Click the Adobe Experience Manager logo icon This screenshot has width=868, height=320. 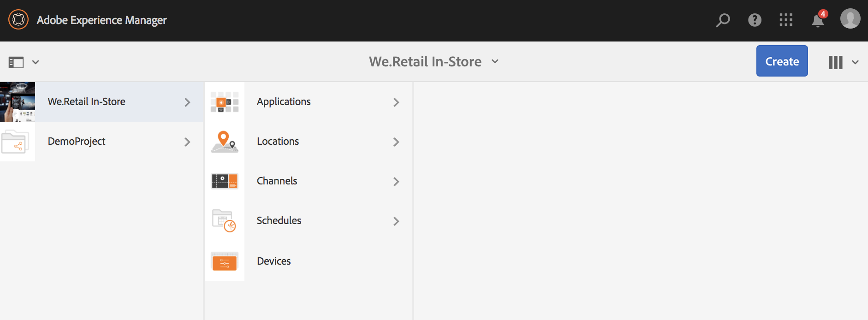18,20
